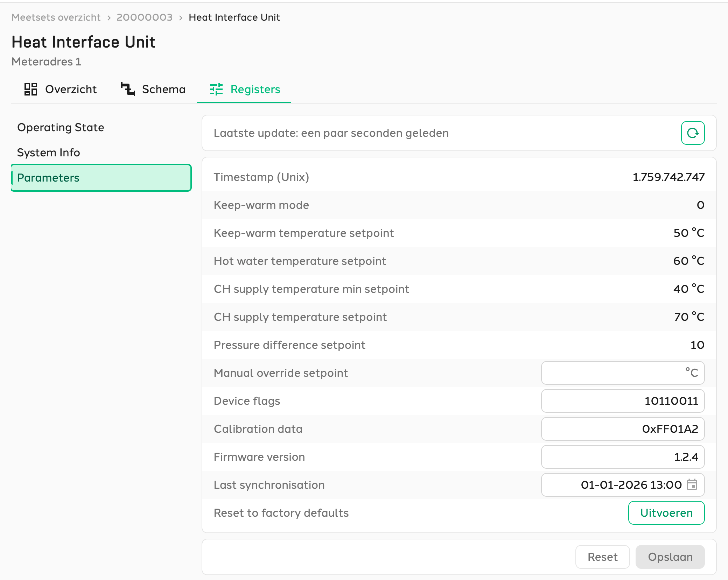Click the Keep-warm mode value 0
728x580 pixels.
tap(700, 205)
